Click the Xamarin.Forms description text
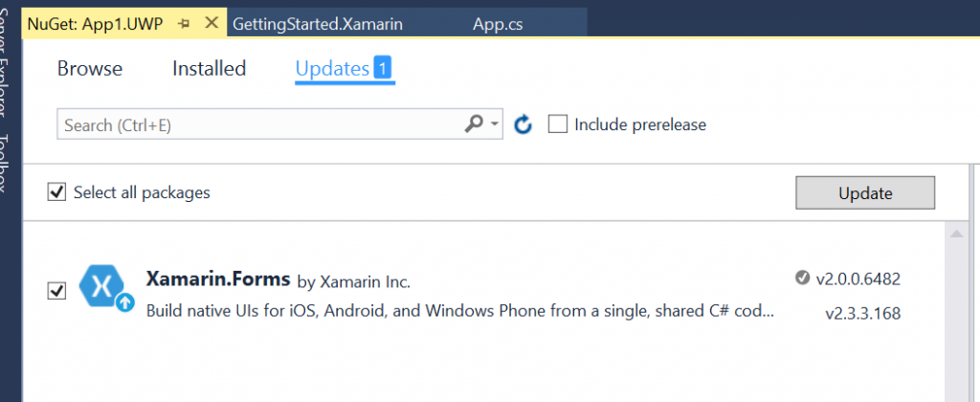980x402 pixels. click(460, 311)
